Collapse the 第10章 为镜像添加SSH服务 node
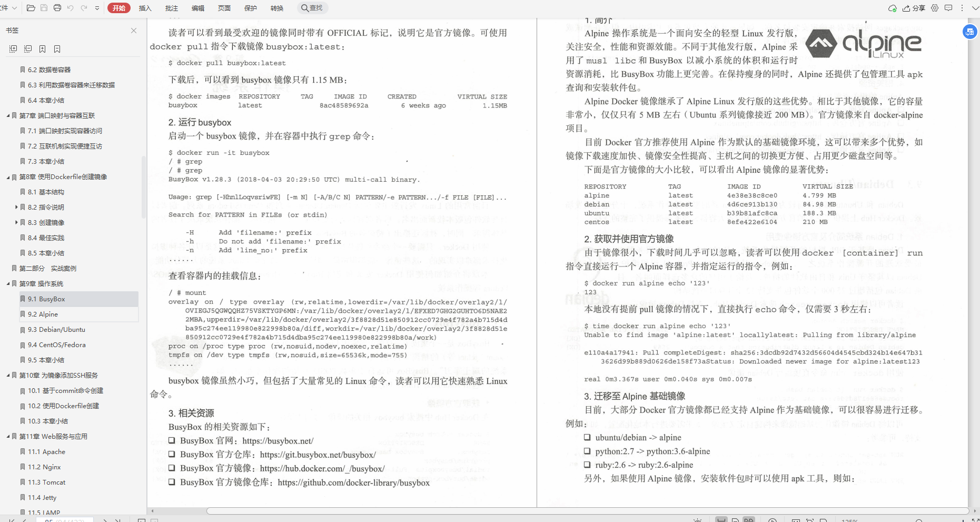 [8, 375]
